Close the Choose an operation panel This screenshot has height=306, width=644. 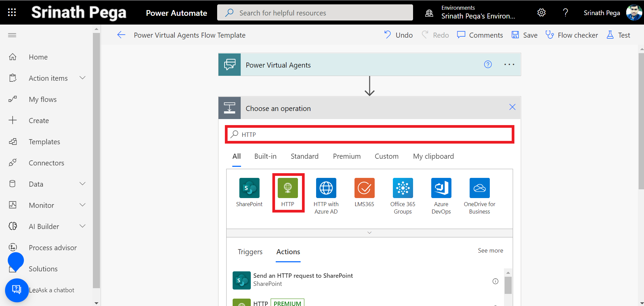click(x=512, y=107)
